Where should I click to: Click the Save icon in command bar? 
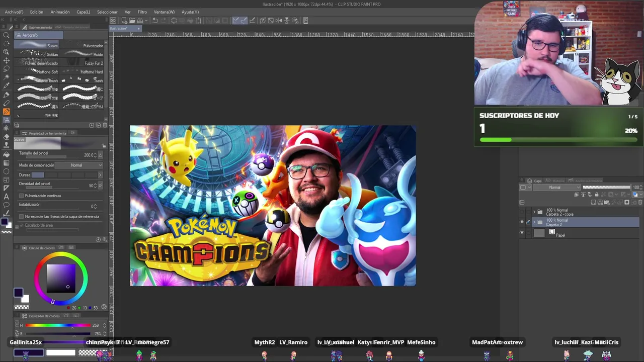140,21
